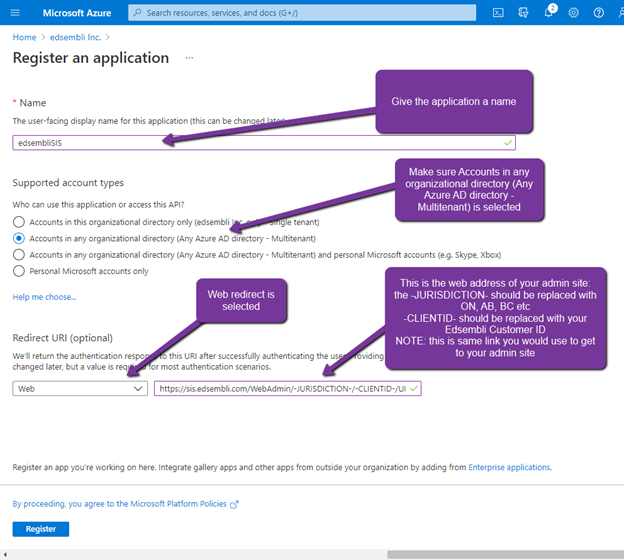Open the Help me choose link
The width and height of the screenshot is (624, 560).
point(44,297)
